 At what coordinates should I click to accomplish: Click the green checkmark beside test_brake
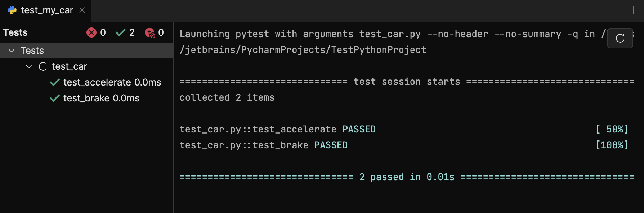[54, 98]
